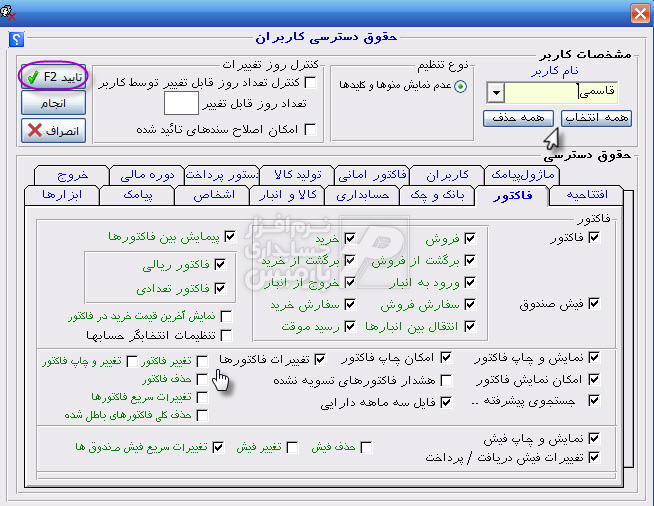Switch to the بانک و چک tab
654x506 pixels.
437,195
